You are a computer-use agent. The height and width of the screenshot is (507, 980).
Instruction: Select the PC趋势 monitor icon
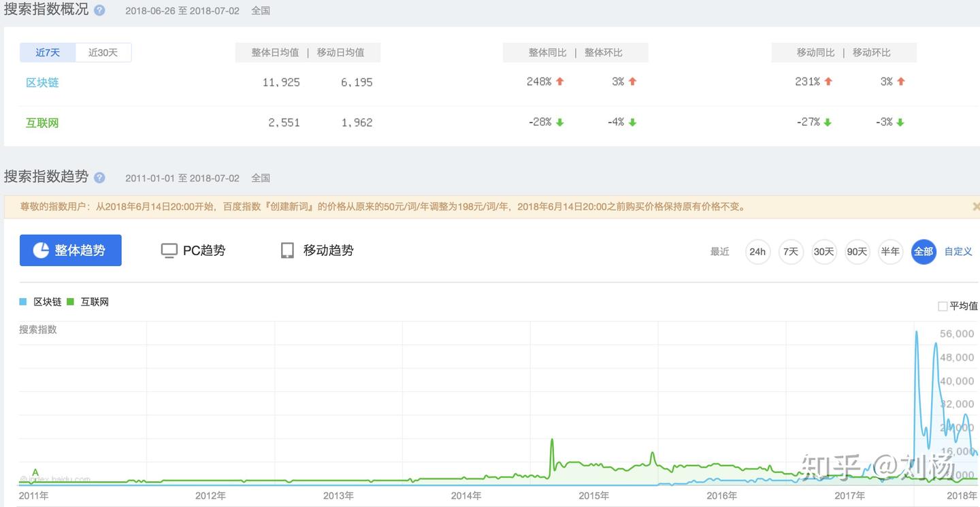point(169,250)
